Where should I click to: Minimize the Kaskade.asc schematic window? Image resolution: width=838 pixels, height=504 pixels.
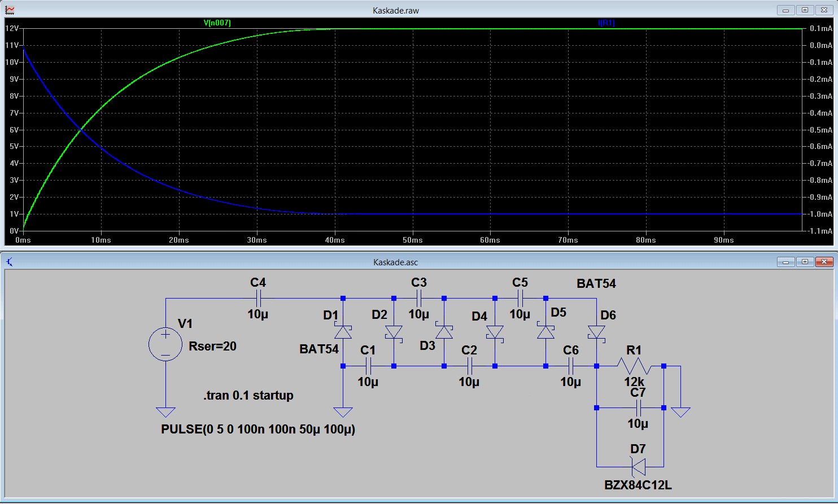tap(786, 262)
